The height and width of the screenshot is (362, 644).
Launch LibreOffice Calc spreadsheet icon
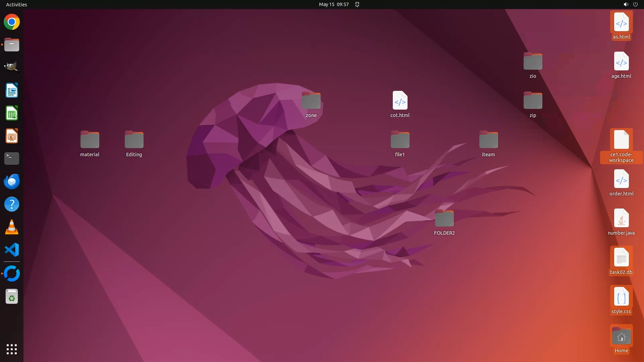point(12,113)
